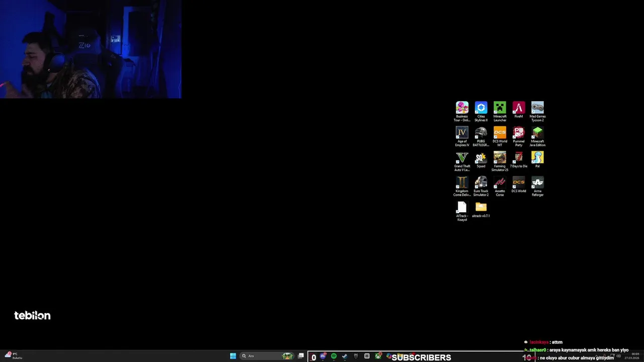Open the Xbox app from the taskbar
Viewport: 644px width, 362px height.
pos(378,356)
